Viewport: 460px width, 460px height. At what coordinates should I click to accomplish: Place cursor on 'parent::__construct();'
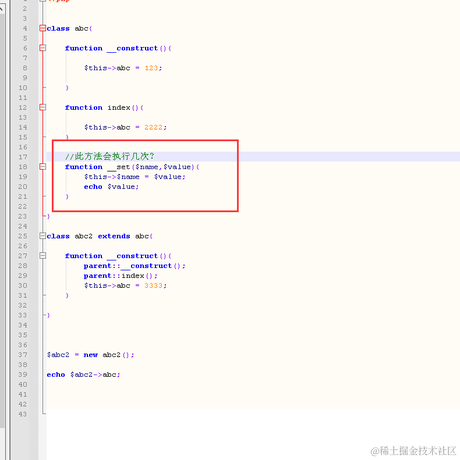(x=134, y=266)
